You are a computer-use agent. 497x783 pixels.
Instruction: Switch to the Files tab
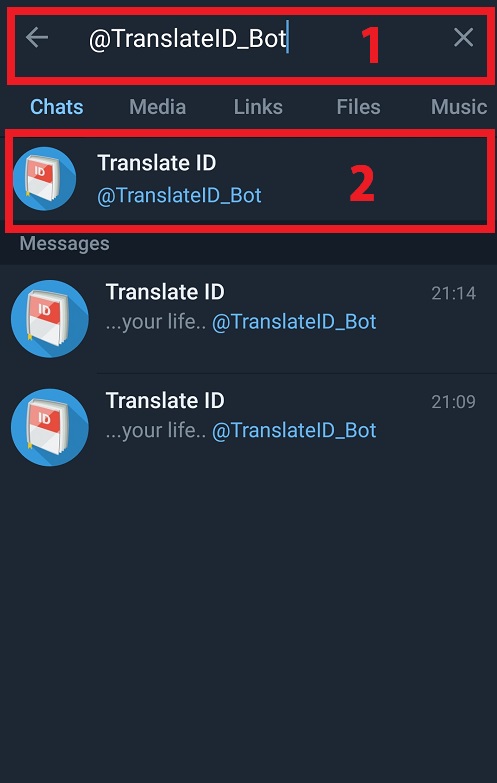(358, 107)
